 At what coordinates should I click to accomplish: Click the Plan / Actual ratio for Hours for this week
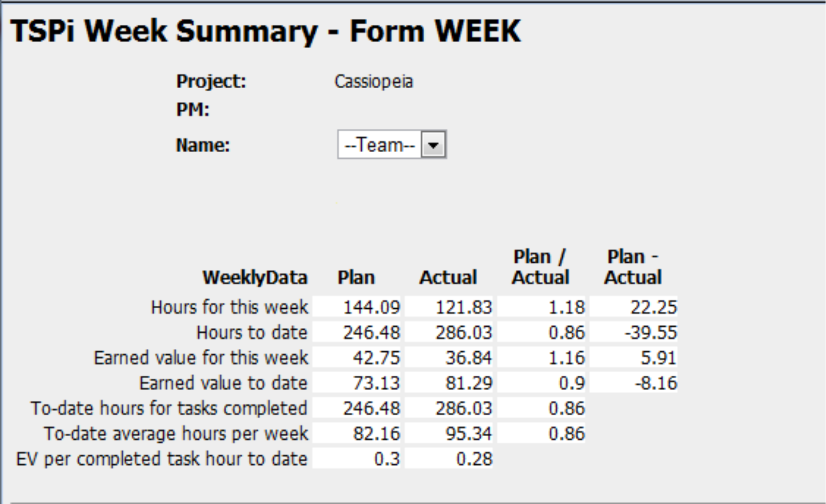[541, 307]
